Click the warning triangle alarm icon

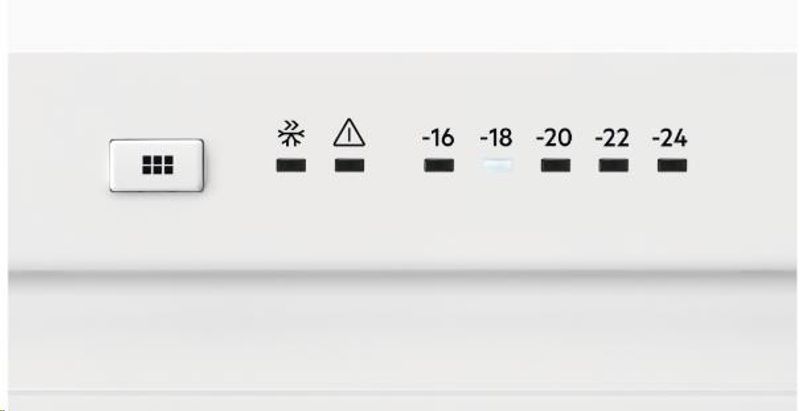pos(349,133)
